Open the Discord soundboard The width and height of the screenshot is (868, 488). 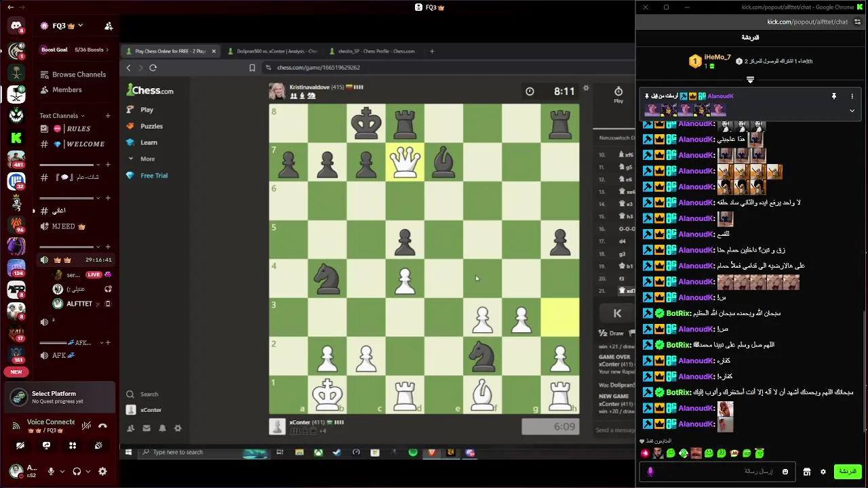coord(99,445)
